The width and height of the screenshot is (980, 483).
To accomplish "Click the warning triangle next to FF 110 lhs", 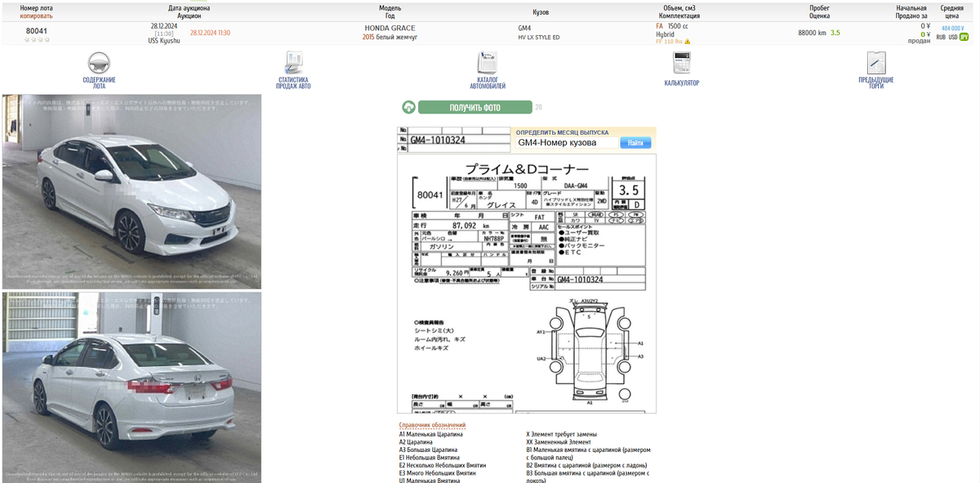I will click(x=688, y=42).
